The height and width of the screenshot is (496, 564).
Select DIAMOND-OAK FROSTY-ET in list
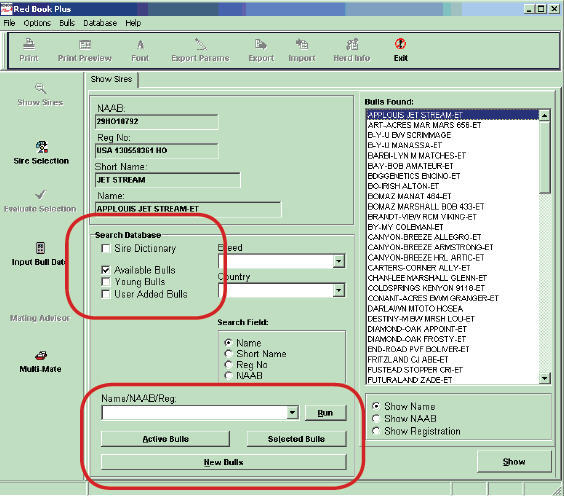tap(452, 339)
